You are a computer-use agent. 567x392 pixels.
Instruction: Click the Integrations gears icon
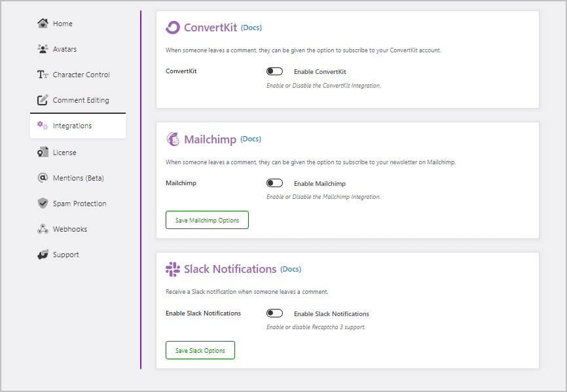(43, 125)
